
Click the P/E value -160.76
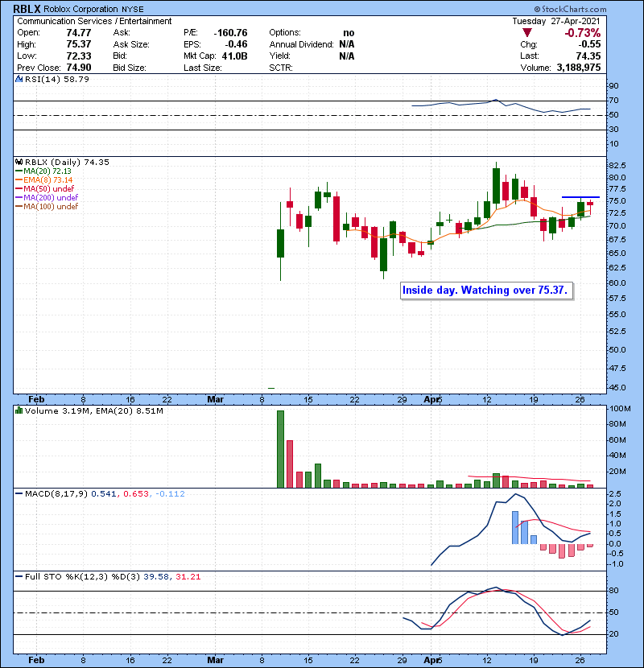[230, 33]
